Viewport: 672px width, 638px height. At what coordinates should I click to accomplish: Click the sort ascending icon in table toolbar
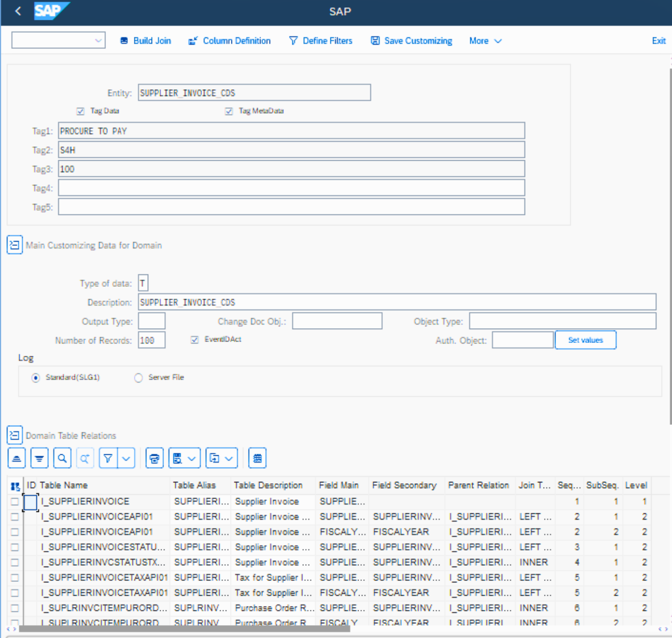(17, 458)
